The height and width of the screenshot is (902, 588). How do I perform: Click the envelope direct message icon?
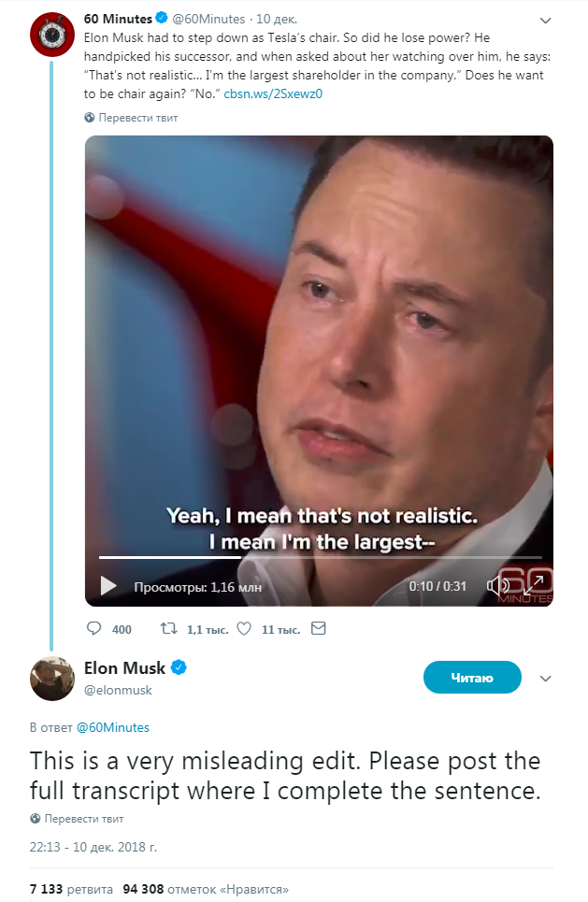[318, 628]
